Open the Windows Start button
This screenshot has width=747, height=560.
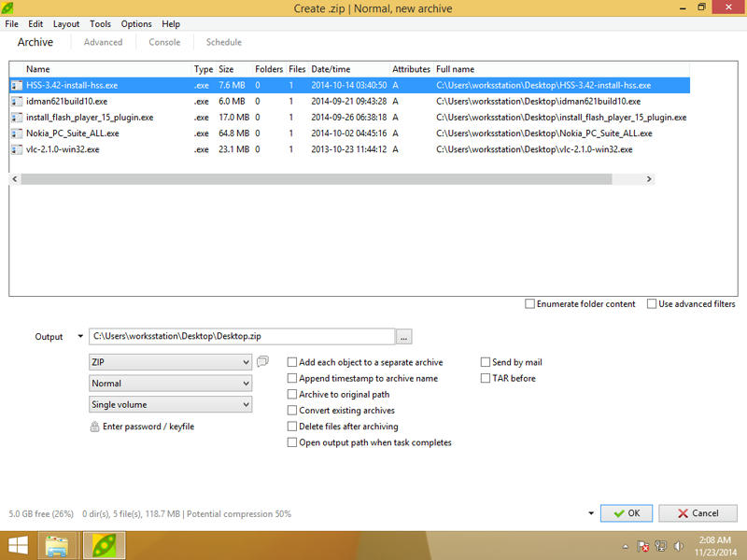point(18,546)
